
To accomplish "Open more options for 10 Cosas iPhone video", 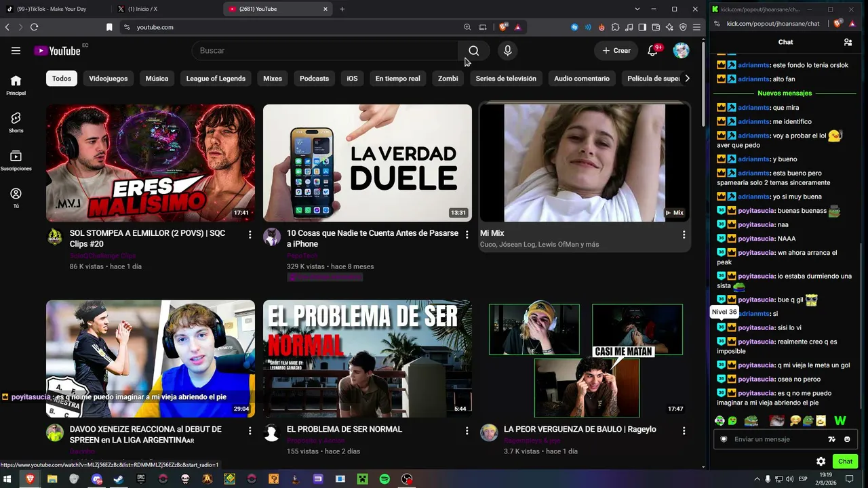I will click(x=467, y=235).
